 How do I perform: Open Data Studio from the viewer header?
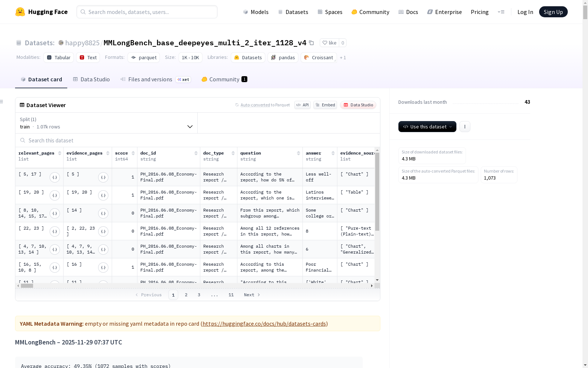point(358,105)
